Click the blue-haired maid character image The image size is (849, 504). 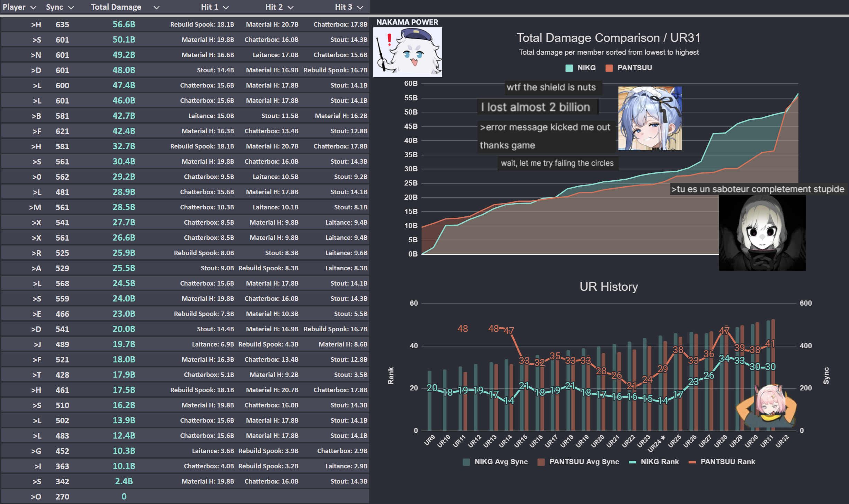pyautogui.click(x=650, y=118)
